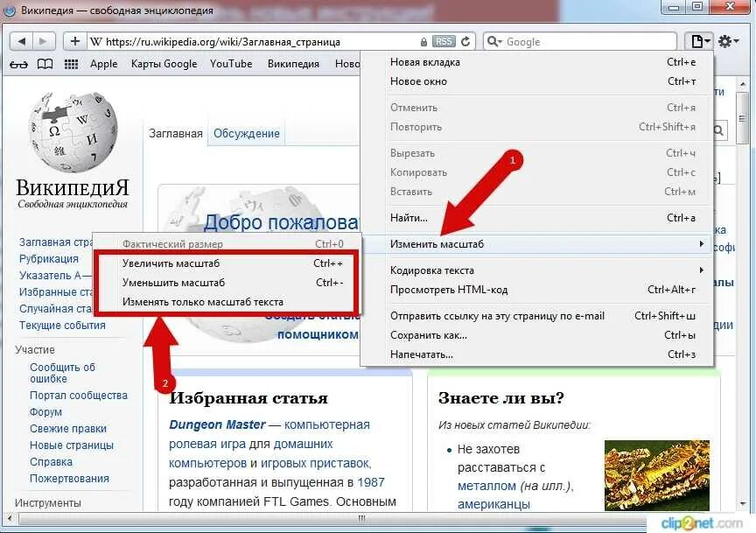
Task: Click the lock icon in address bar
Action: click(423, 42)
